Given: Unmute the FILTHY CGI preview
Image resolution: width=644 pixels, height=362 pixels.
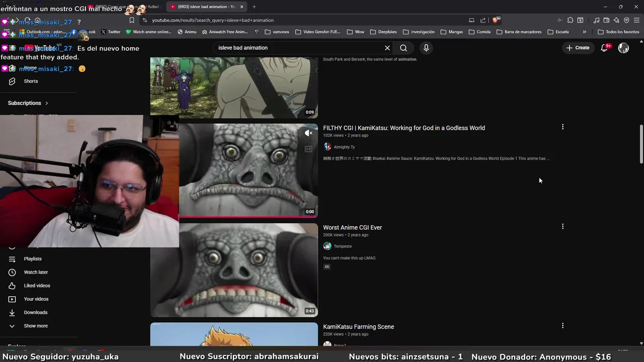Looking at the screenshot, I should click(x=308, y=133).
